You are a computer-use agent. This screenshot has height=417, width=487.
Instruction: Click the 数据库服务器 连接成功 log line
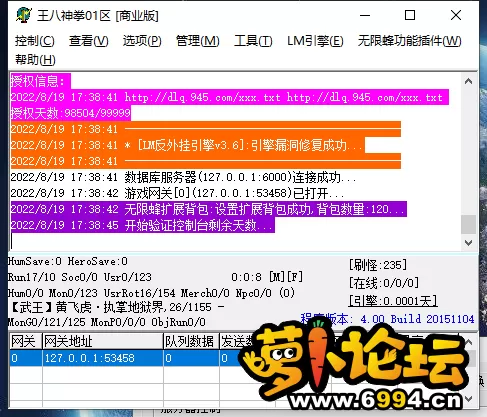click(x=183, y=177)
